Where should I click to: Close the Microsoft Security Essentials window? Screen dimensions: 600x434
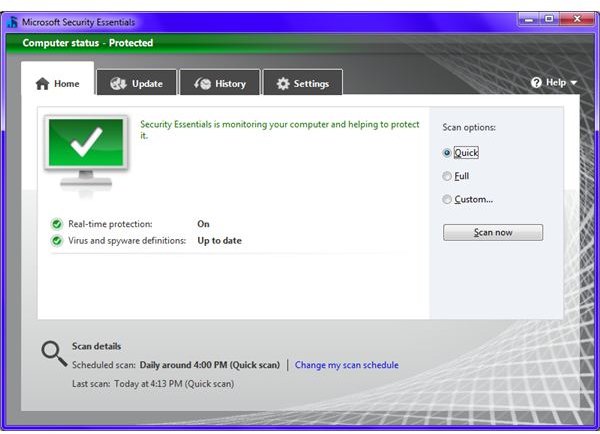click(x=577, y=19)
